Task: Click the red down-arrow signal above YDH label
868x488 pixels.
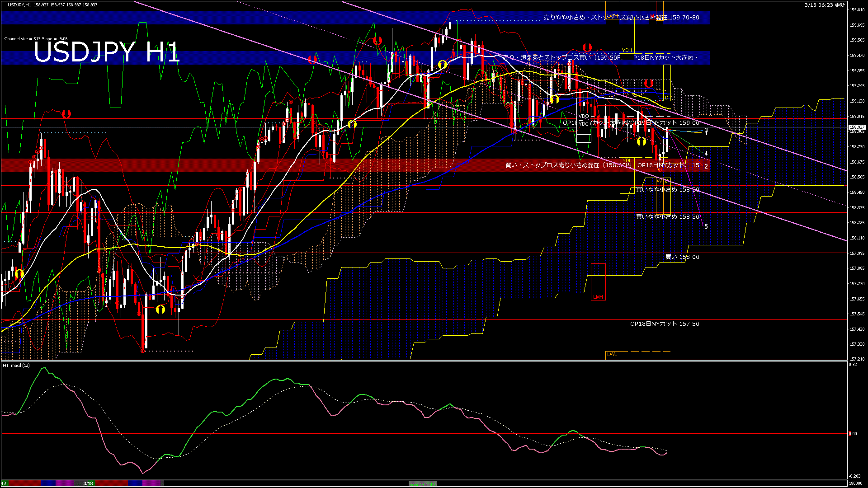Action: (587, 47)
